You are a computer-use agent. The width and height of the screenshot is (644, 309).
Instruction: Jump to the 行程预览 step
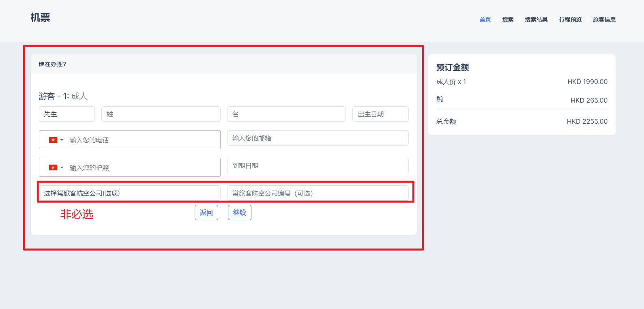tap(570, 19)
